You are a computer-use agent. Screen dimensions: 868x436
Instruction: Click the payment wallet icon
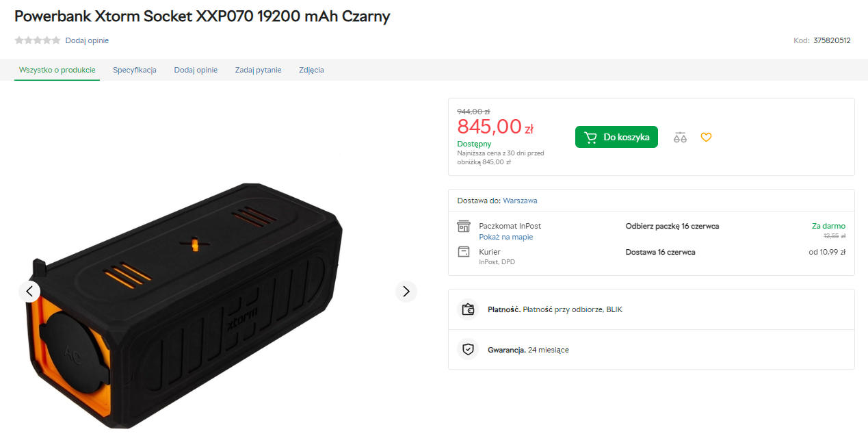click(x=468, y=309)
